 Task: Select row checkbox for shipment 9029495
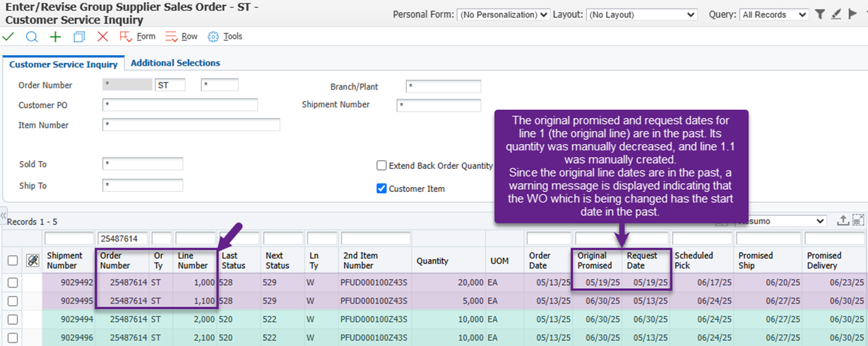(x=13, y=301)
